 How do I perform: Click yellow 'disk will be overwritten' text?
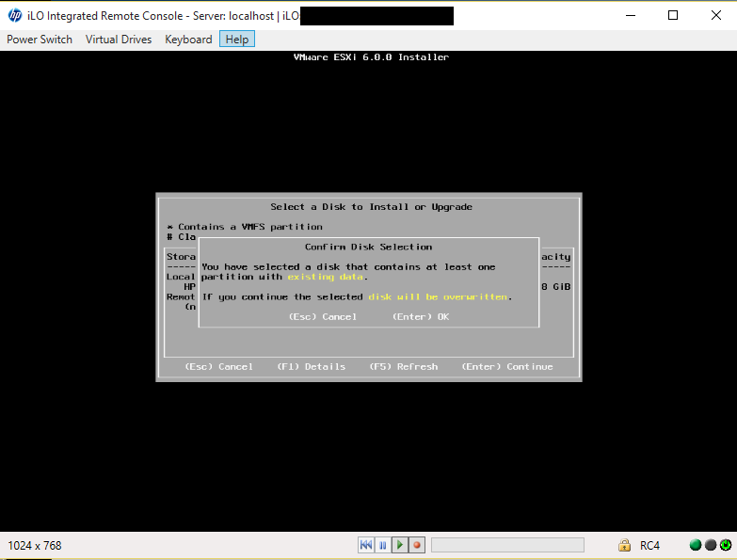(x=438, y=296)
